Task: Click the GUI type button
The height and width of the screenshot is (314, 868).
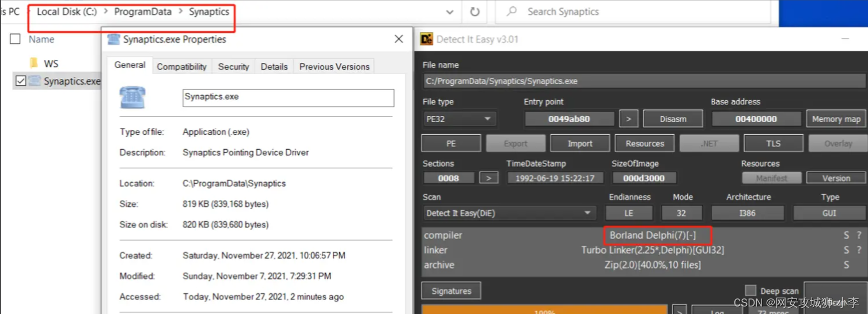Action: click(829, 213)
